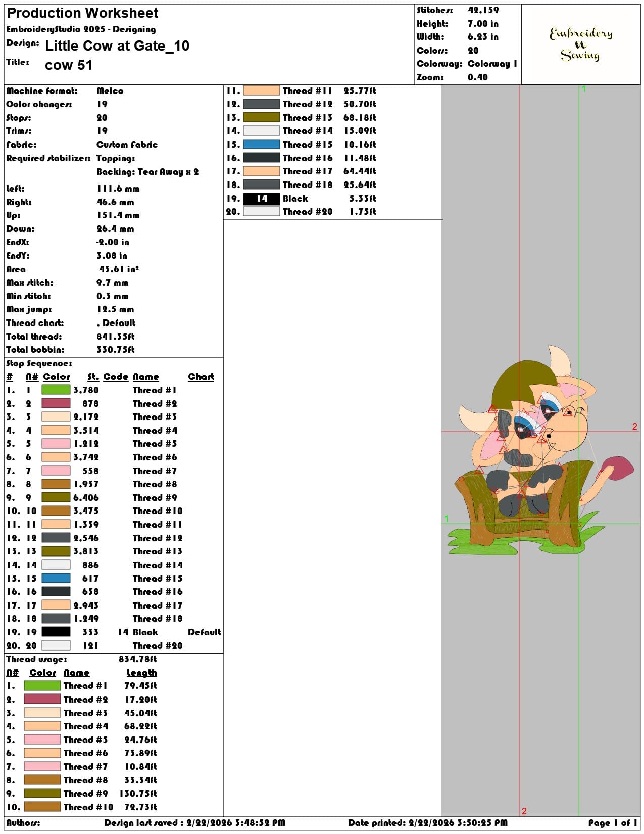Click the maroon Thread #2 swatch in thread usage
Screen dimensions: 644x834
point(42,699)
